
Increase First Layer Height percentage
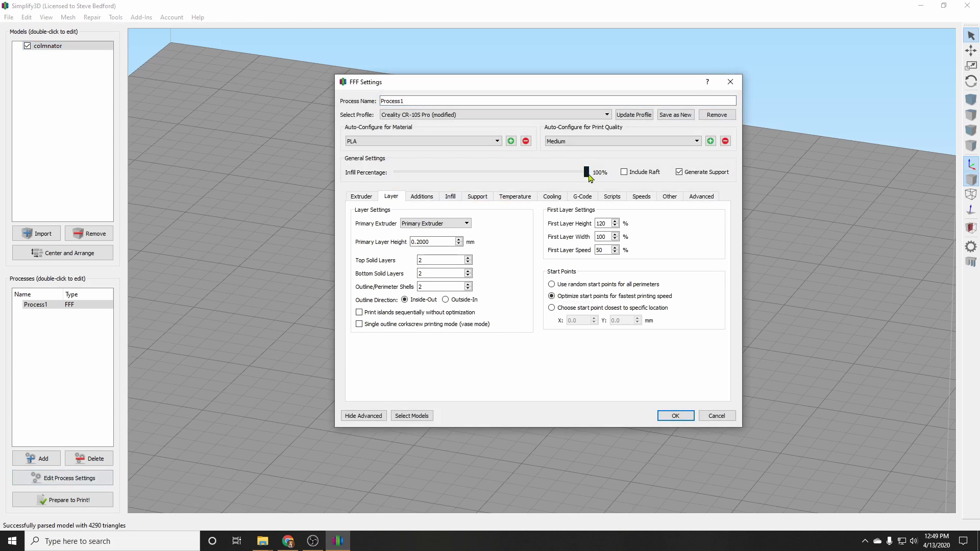(615, 221)
